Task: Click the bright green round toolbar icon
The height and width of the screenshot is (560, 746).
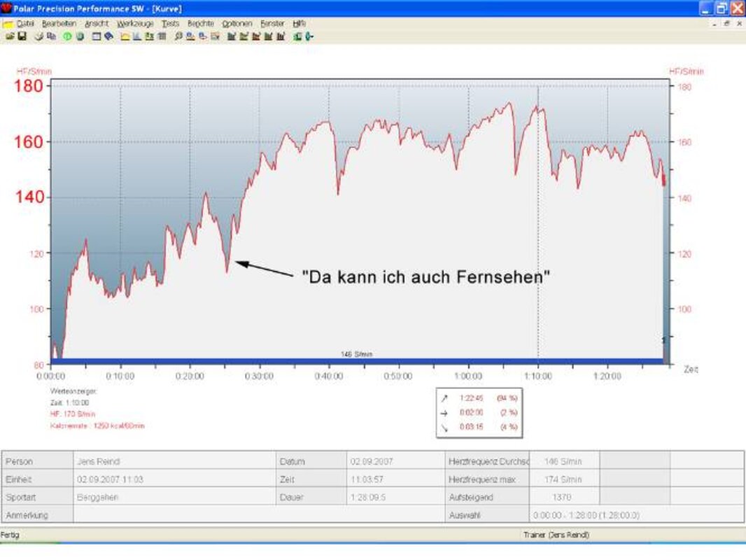Action: tap(68, 36)
